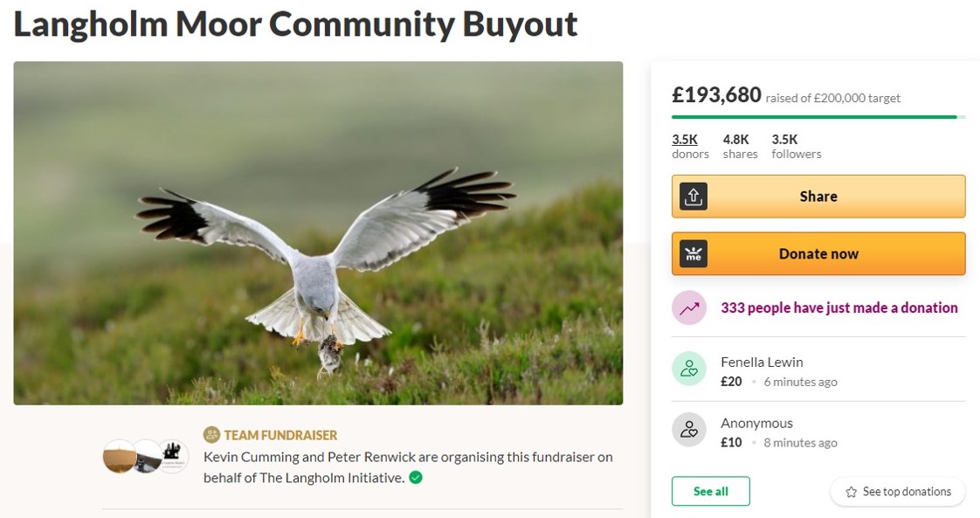Open the See all donations list
Image resolution: width=980 pixels, height=518 pixels.
[710, 492]
